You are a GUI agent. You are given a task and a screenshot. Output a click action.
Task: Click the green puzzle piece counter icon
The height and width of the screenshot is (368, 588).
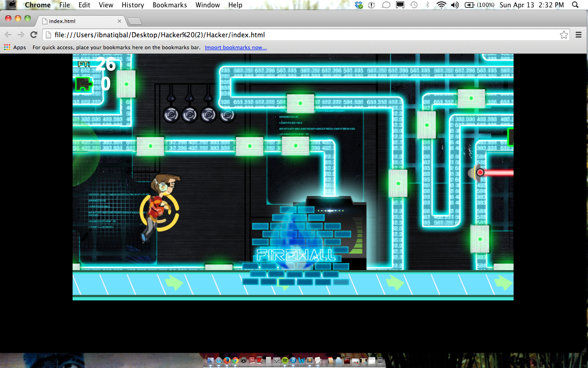point(84,84)
